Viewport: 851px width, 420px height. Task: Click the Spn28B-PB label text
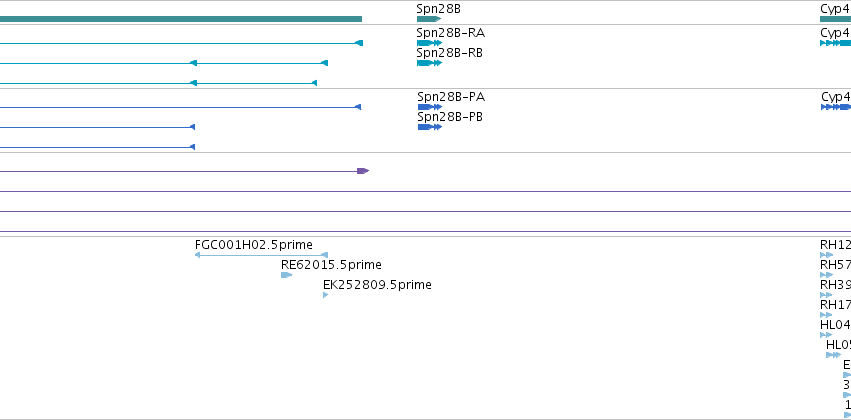click(x=450, y=117)
